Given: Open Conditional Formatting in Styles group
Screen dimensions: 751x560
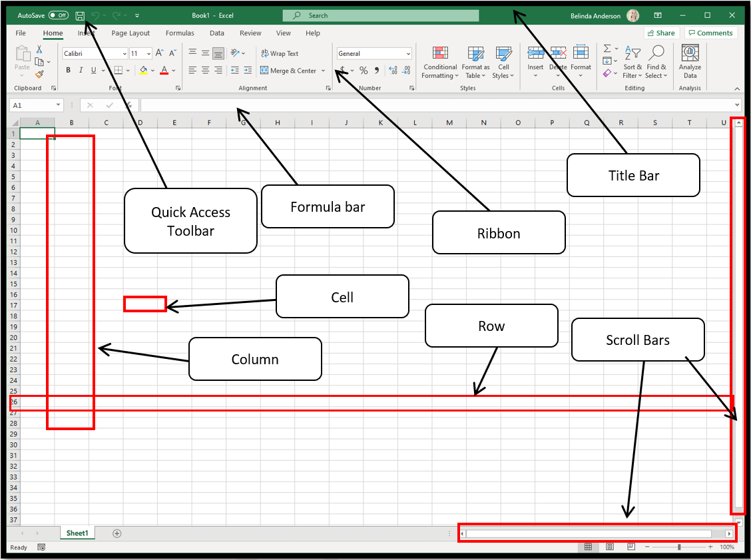Looking at the screenshot, I should tap(440, 63).
